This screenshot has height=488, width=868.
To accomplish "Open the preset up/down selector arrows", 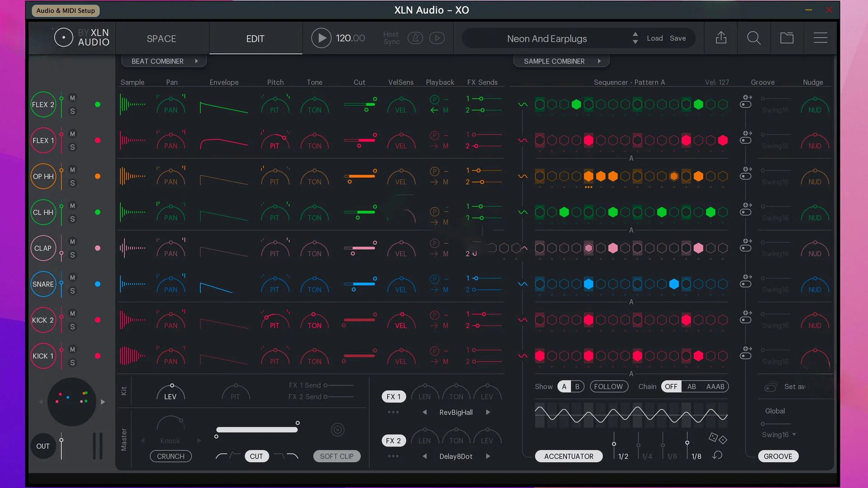I will (x=635, y=38).
